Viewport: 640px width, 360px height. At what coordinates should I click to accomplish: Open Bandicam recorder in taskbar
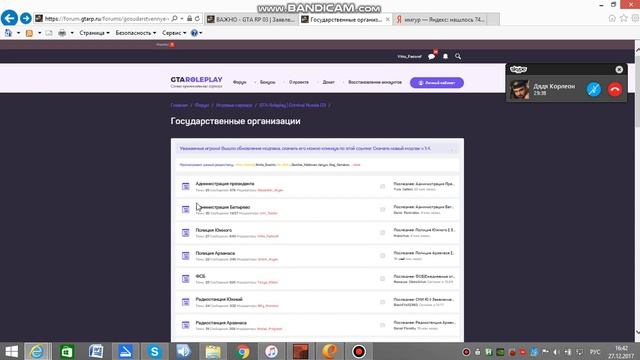click(x=359, y=351)
